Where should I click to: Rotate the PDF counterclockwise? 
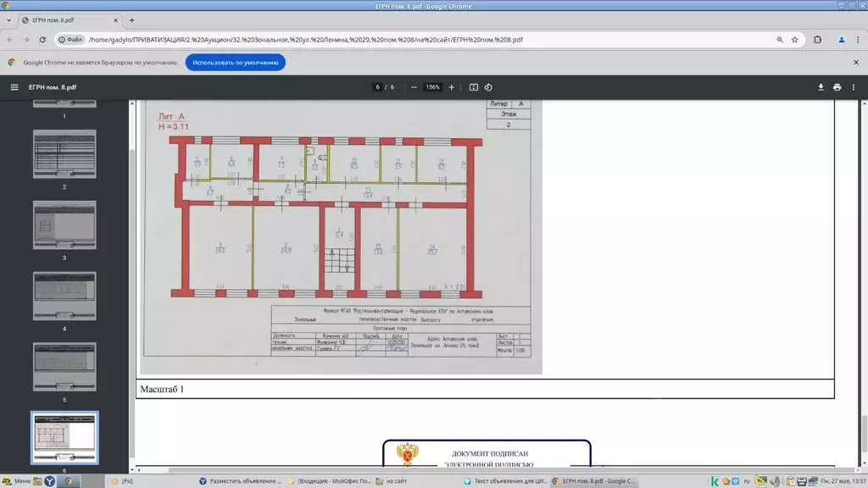click(488, 87)
